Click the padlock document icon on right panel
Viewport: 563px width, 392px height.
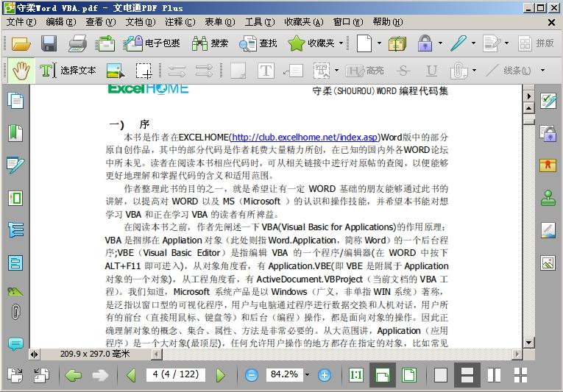click(548, 133)
